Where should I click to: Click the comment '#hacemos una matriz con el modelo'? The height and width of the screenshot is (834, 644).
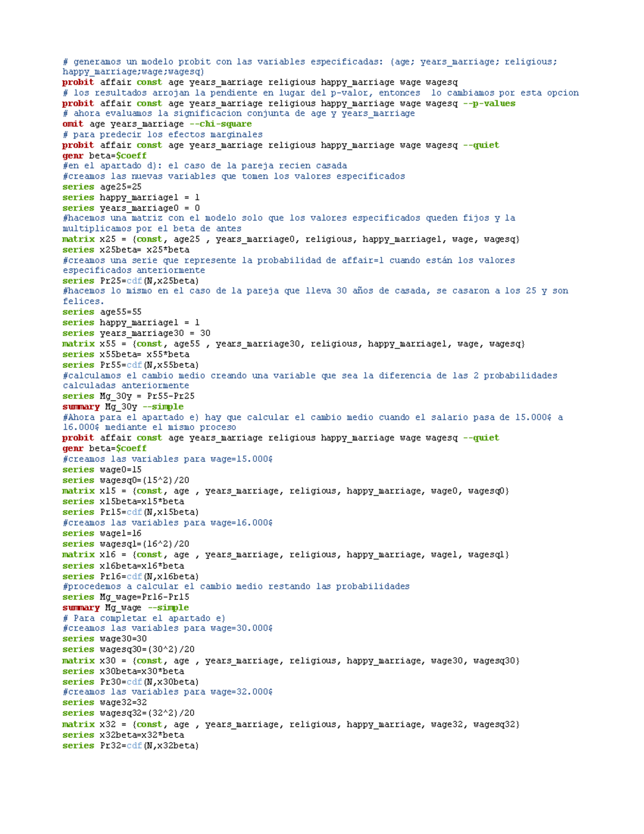pyautogui.click(x=289, y=223)
